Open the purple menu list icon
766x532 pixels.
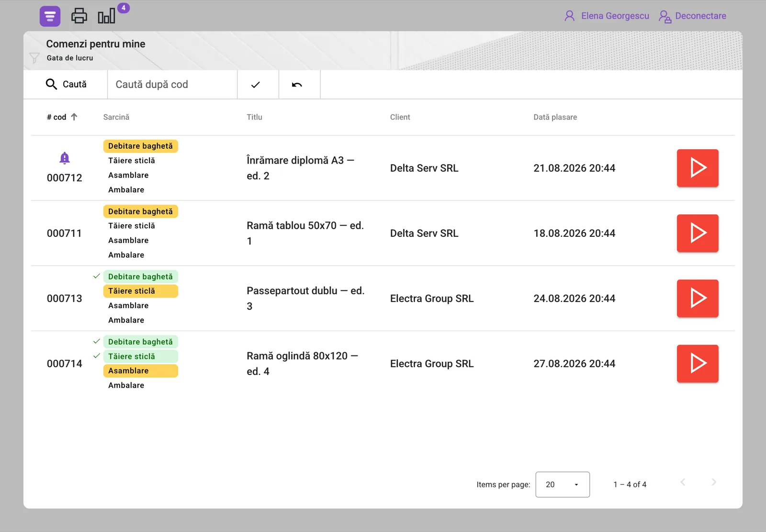[50, 16]
